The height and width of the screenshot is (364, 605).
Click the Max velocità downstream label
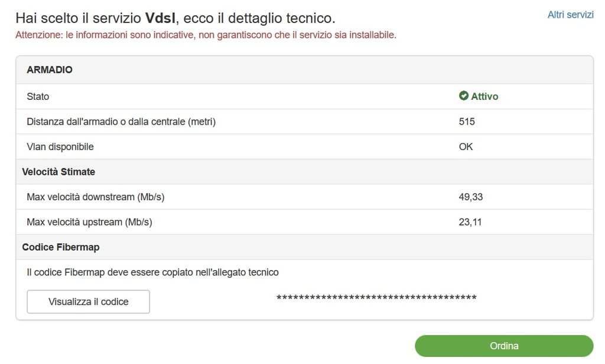pyautogui.click(x=96, y=197)
